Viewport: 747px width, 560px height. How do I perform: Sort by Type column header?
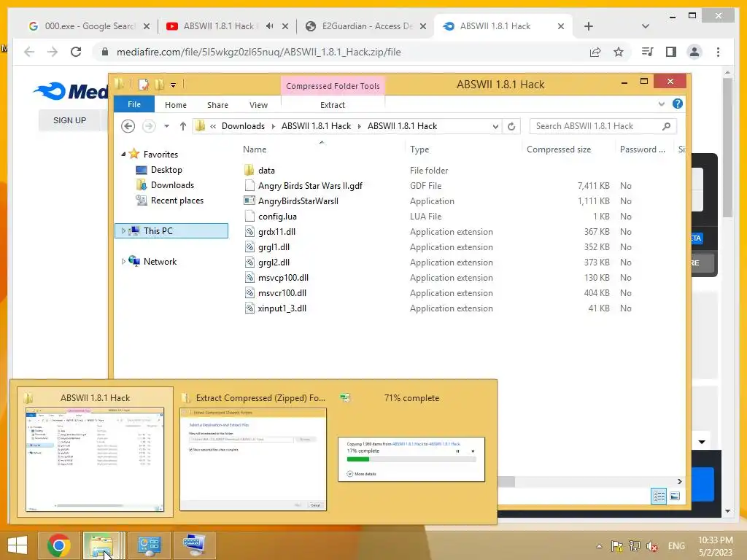[419, 149]
